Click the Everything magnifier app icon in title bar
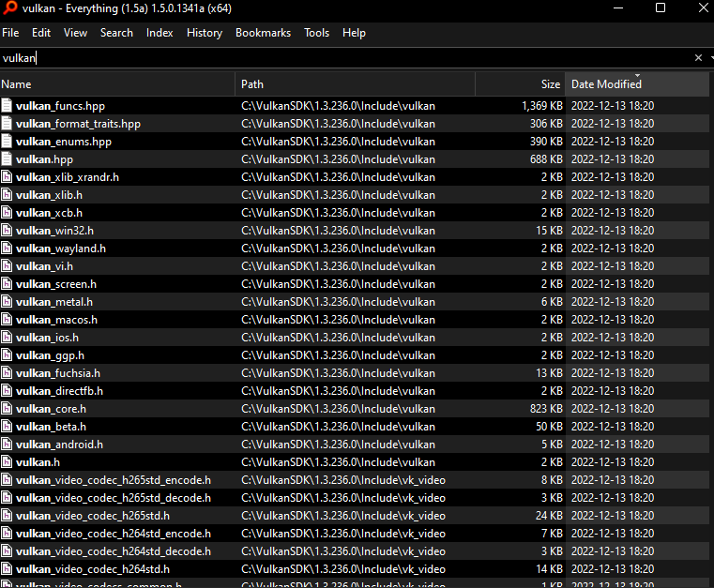 click(x=9, y=8)
